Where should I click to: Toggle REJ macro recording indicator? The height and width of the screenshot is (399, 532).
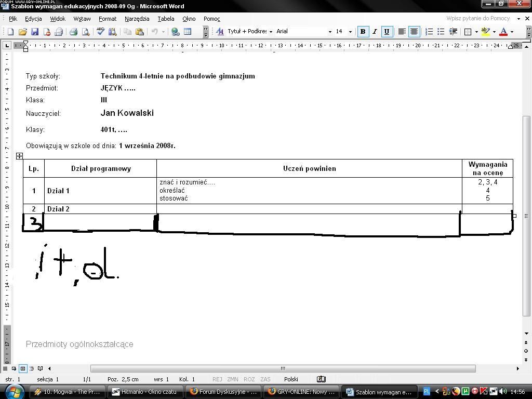(218, 379)
